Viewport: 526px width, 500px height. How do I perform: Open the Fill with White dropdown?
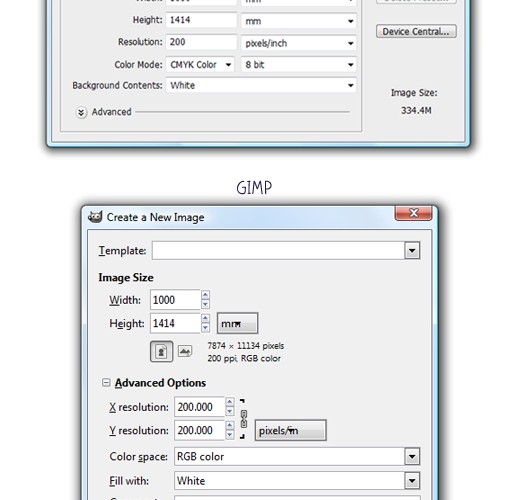click(x=297, y=481)
